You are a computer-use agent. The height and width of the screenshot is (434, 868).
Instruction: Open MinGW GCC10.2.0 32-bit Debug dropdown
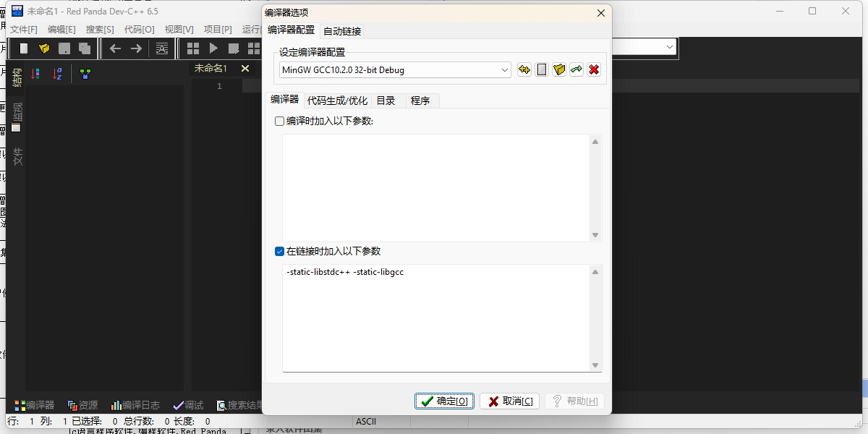(x=396, y=70)
